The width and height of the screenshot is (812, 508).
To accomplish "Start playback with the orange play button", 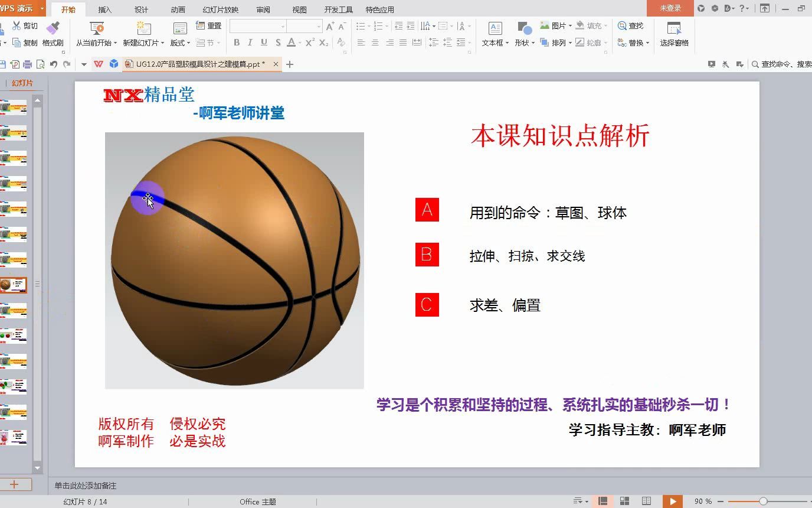I will click(673, 500).
